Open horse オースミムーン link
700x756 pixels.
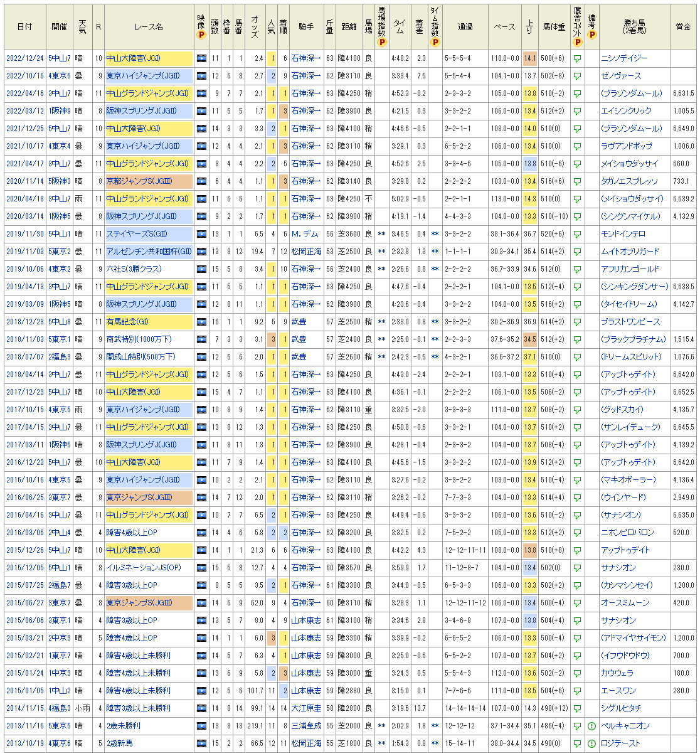tap(625, 603)
